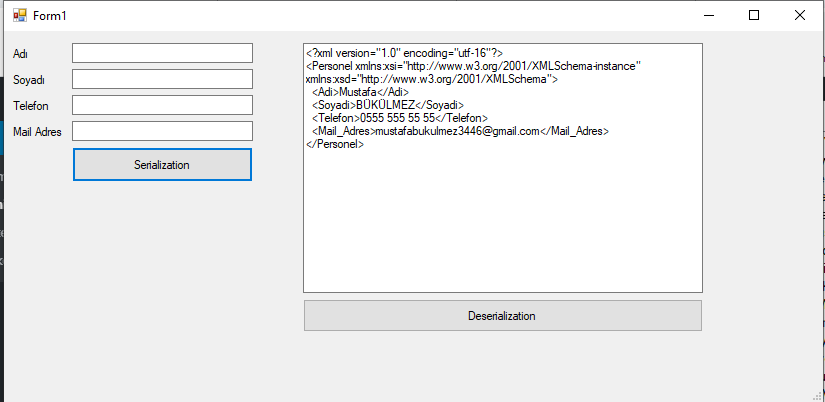Click the Adı label
Viewport: 825px width, 402px height.
click(x=21, y=54)
